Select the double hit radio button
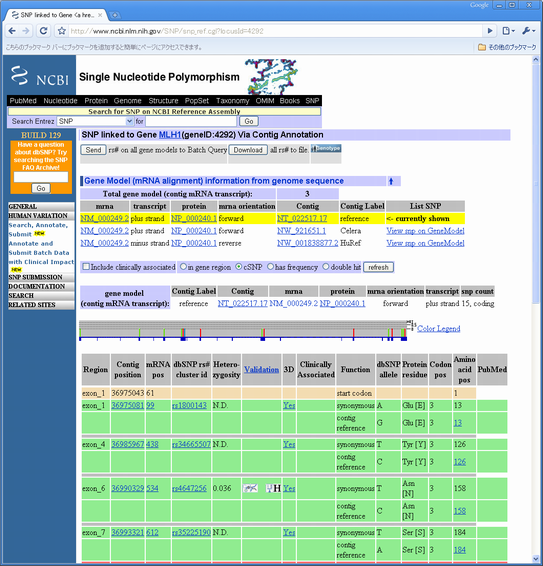543x566 pixels. point(326,267)
